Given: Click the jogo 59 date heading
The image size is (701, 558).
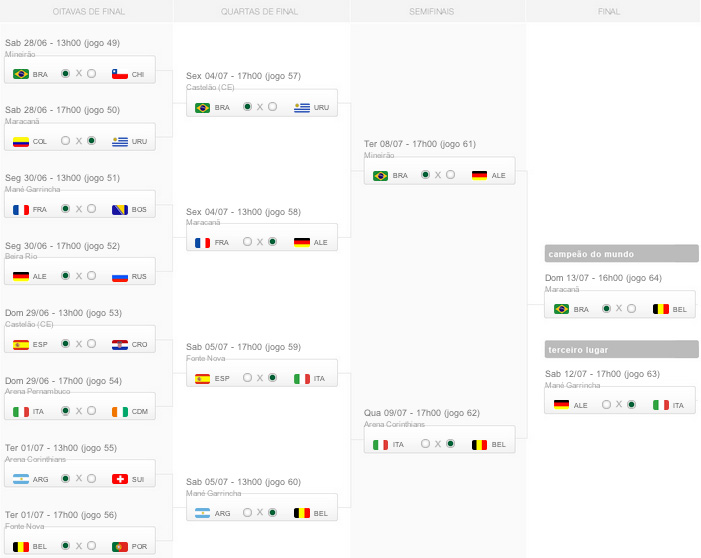Looking at the screenshot, I should coord(243,347).
